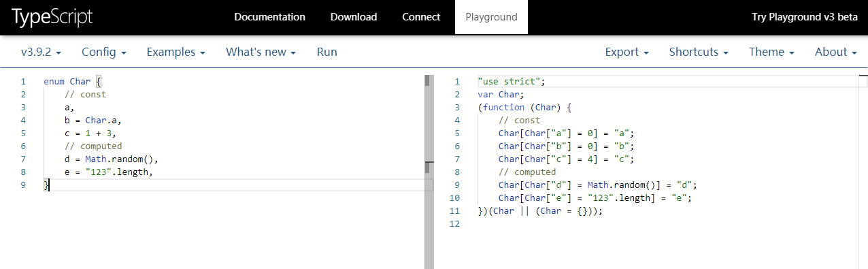Image resolution: width=868 pixels, height=269 pixels.
Task: Select the Playground tab
Action: 492,17
